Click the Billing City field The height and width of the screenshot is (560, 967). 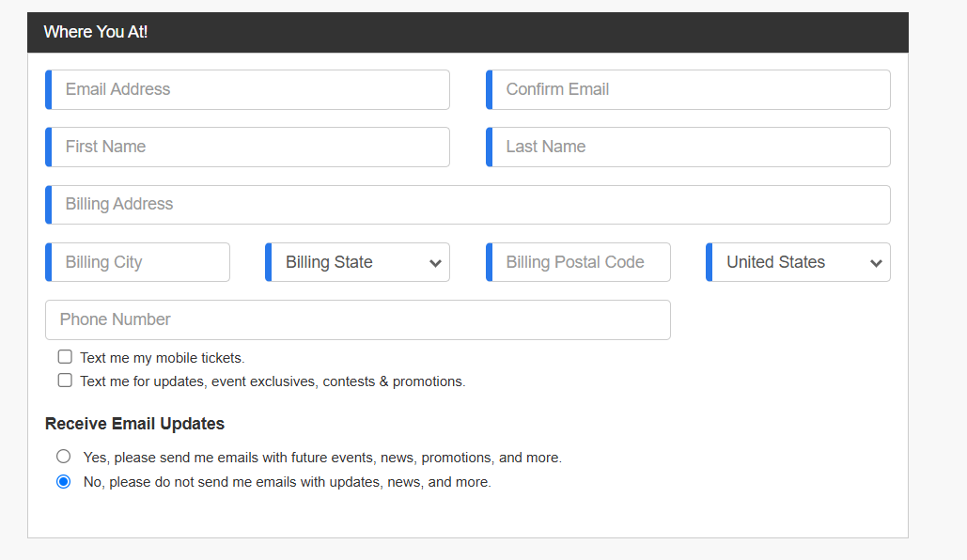pos(137,262)
